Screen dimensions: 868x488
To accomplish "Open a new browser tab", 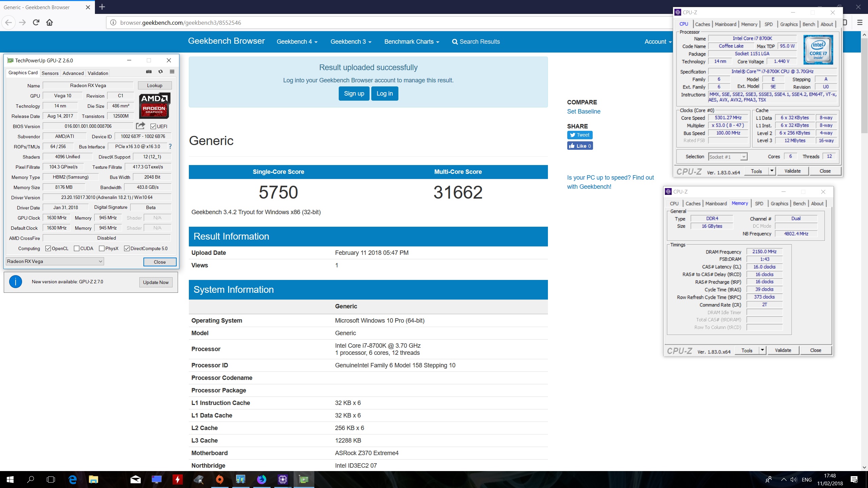I will click(102, 7).
